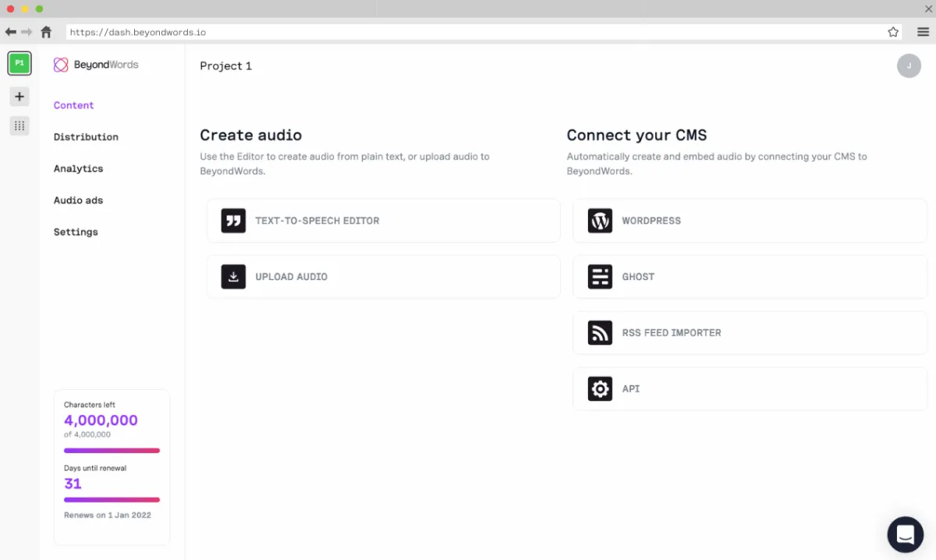Click the Ghost CMS icon
Image resolution: width=936 pixels, height=560 pixels.
(x=600, y=277)
